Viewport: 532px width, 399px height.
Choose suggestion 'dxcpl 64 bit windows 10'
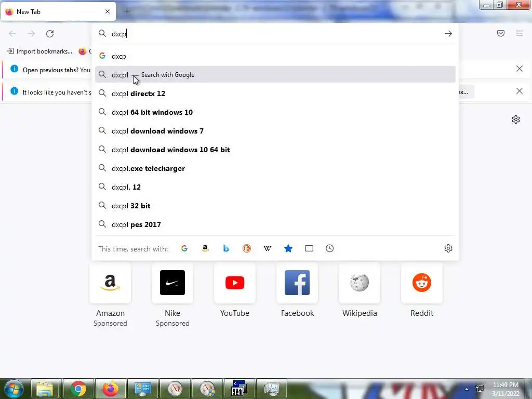(275, 112)
